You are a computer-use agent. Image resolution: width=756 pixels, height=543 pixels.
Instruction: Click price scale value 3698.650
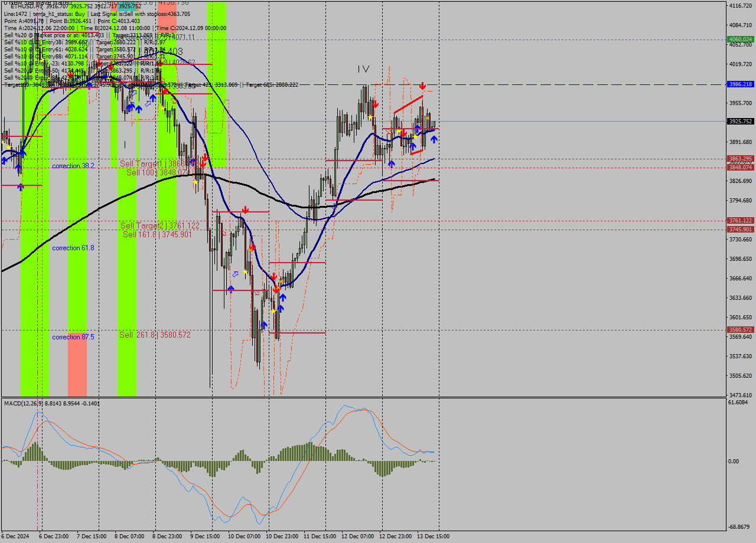tap(741, 259)
